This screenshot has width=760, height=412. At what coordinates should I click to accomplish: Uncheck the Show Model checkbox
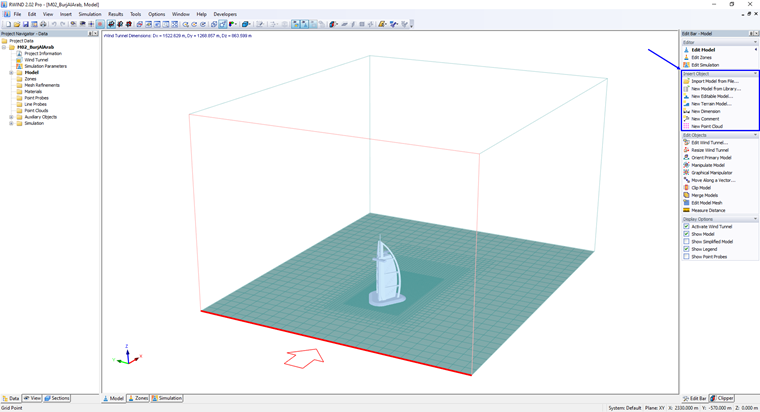coord(686,234)
